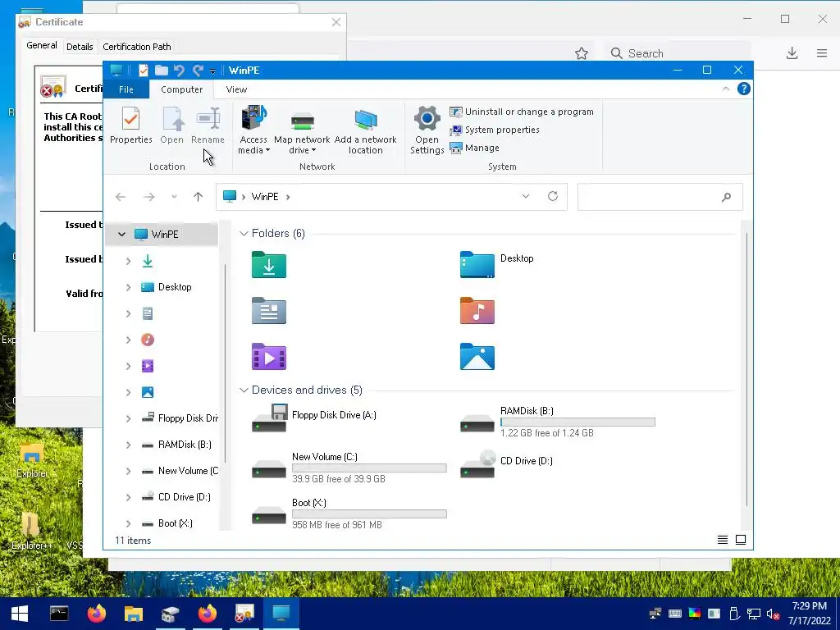Click the Firefox Search field
This screenshot has width=840, height=630.
(678, 53)
